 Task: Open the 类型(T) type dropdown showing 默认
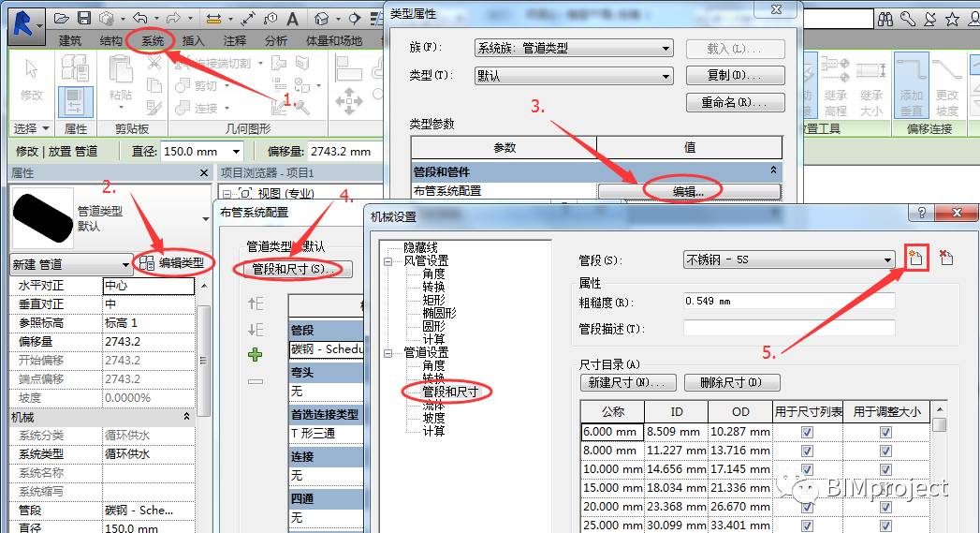pos(574,76)
